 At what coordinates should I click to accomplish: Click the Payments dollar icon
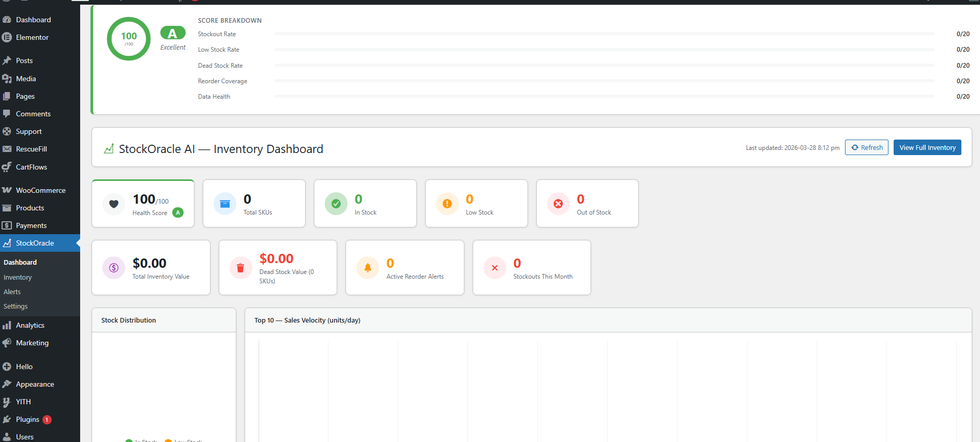[7, 225]
